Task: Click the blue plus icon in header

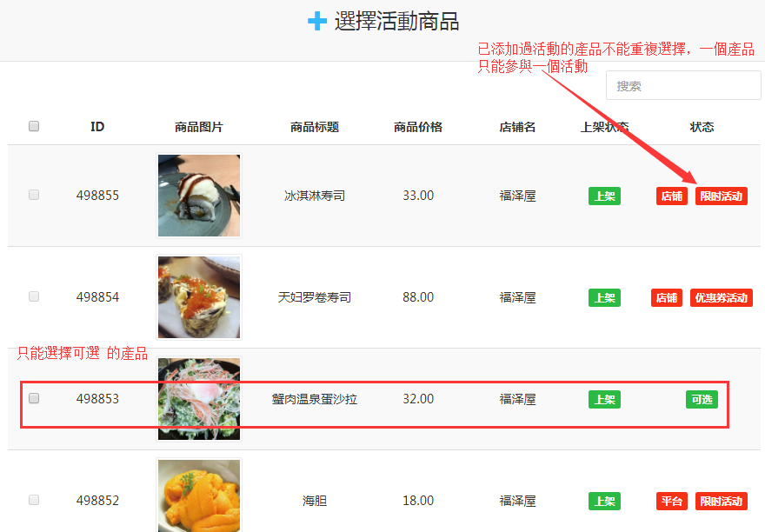Action: pos(317,21)
